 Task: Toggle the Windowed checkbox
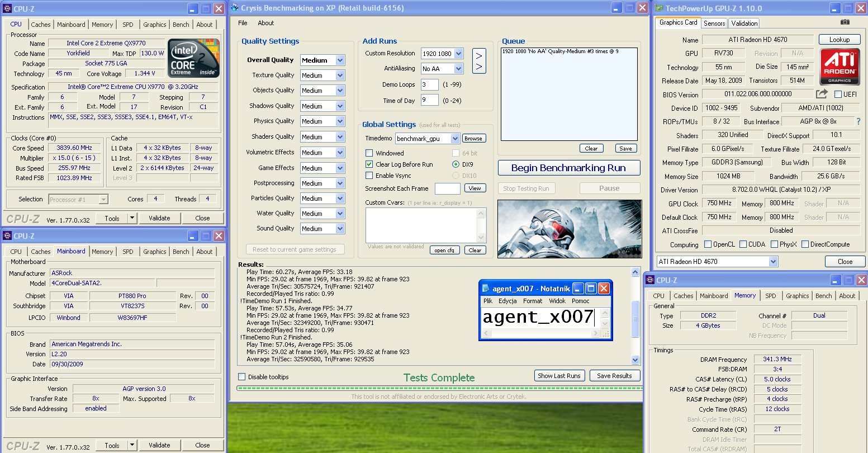(369, 153)
